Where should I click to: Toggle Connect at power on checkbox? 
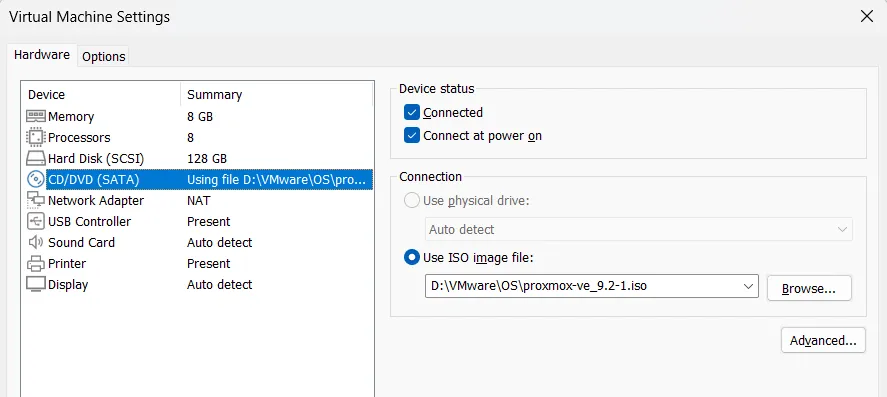click(x=412, y=136)
